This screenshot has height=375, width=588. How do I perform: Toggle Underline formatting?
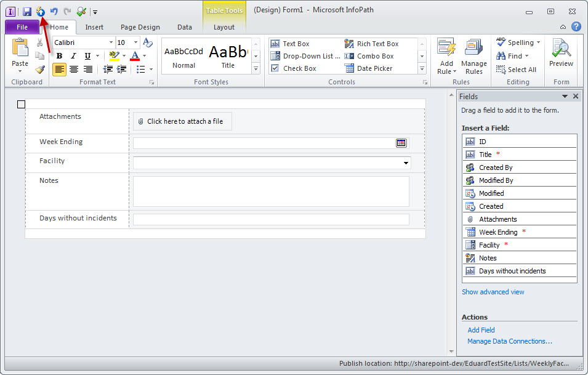click(87, 56)
